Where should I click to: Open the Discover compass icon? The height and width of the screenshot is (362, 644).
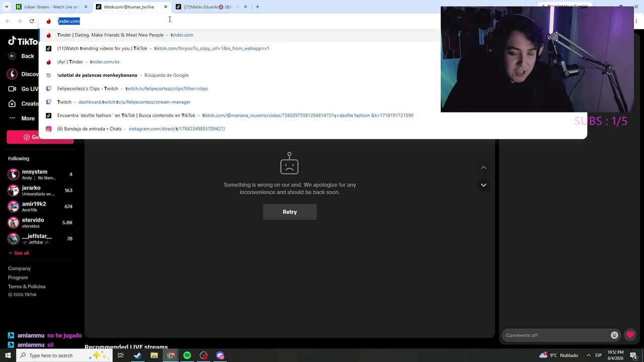(x=12, y=74)
